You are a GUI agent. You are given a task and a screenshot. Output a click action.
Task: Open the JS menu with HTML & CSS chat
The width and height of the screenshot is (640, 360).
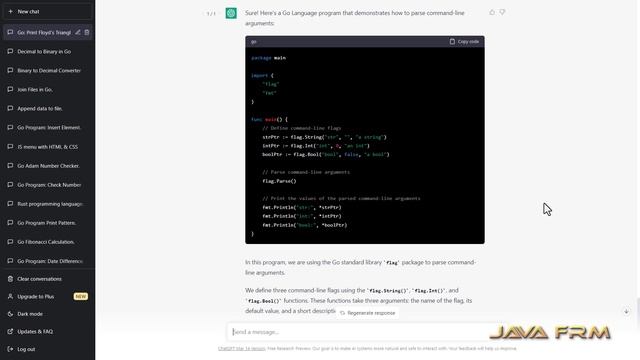47,147
